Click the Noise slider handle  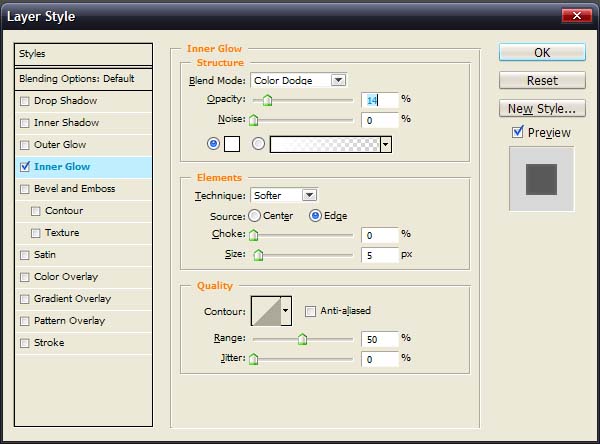(x=253, y=121)
